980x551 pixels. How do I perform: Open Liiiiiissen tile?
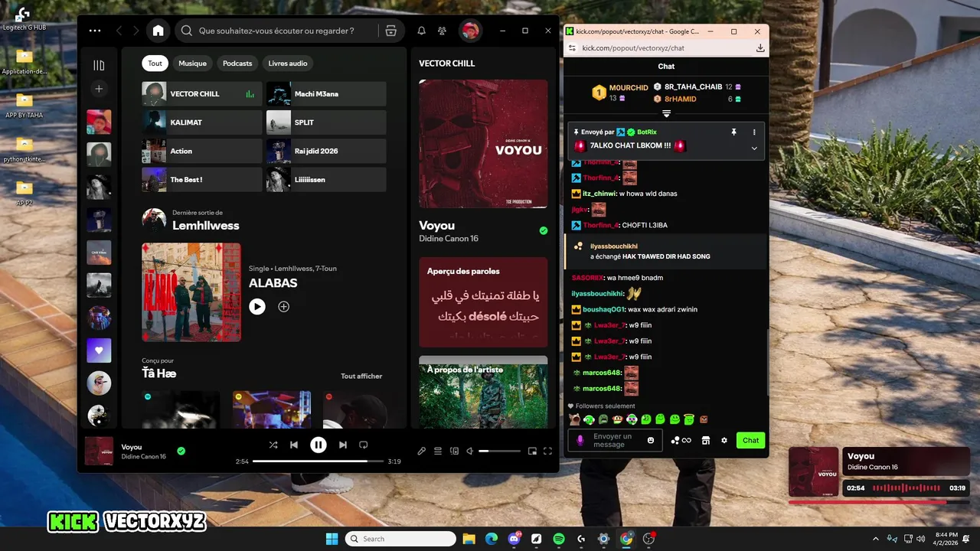[x=326, y=180]
